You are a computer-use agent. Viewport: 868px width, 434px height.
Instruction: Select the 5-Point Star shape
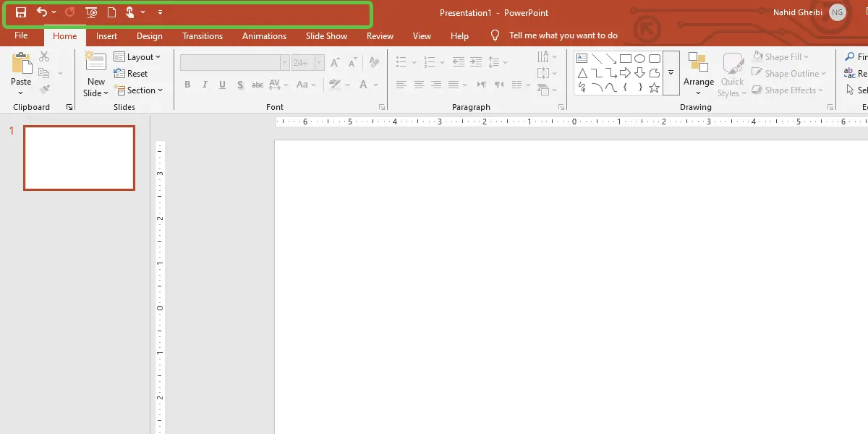[x=655, y=88]
